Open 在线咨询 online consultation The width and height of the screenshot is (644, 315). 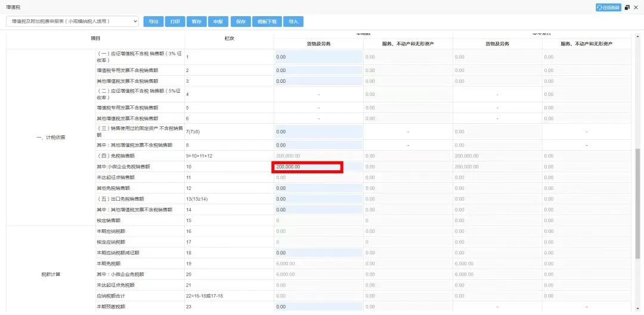pos(608,7)
